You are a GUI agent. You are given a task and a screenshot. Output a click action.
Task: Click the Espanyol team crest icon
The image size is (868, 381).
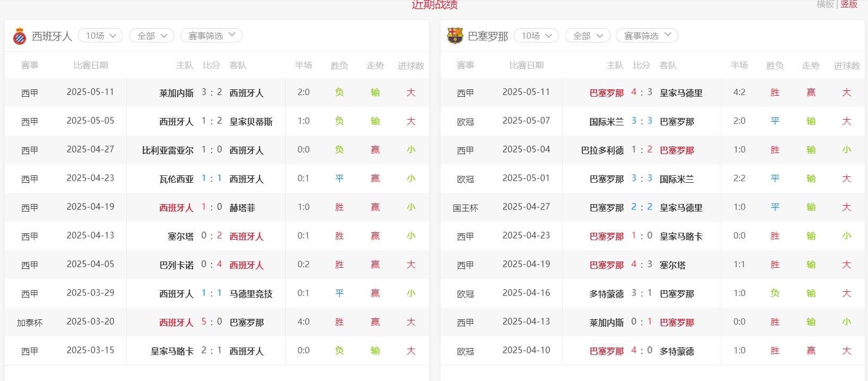pyautogui.click(x=20, y=36)
